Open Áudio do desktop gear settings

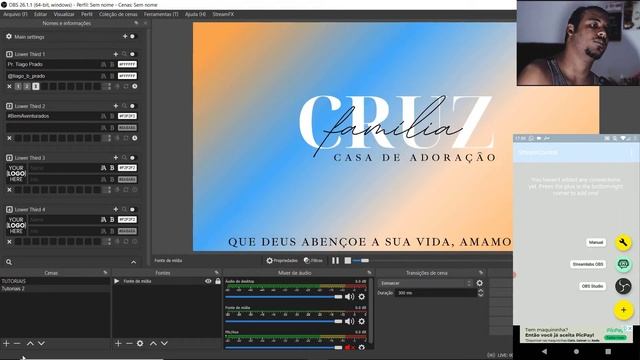pos(362,297)
